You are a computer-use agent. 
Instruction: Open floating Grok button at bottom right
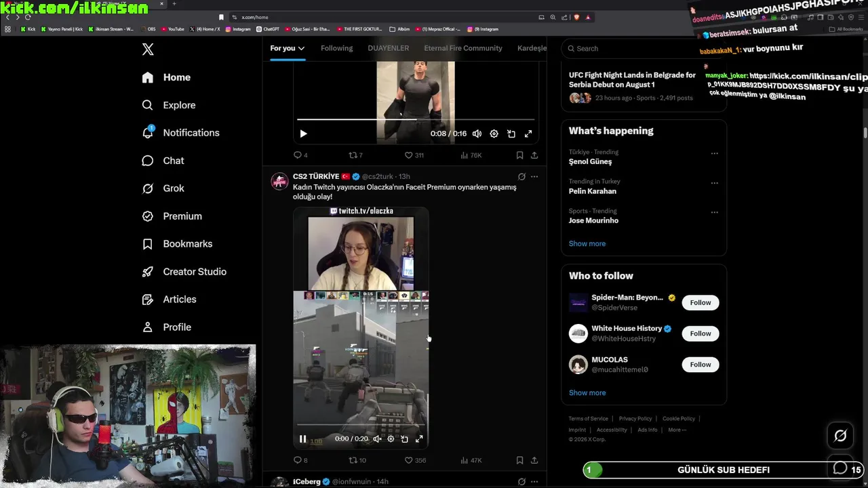[840, 436]
